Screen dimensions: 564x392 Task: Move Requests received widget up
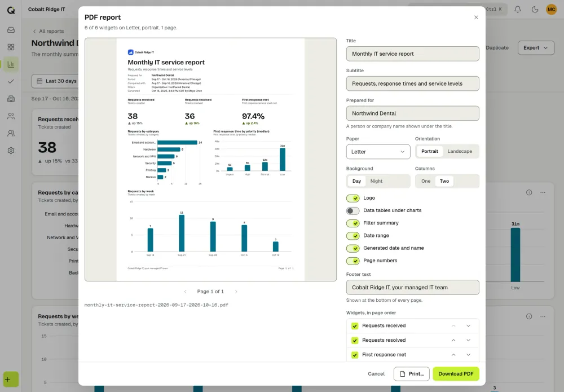click(x=453, y=326)
